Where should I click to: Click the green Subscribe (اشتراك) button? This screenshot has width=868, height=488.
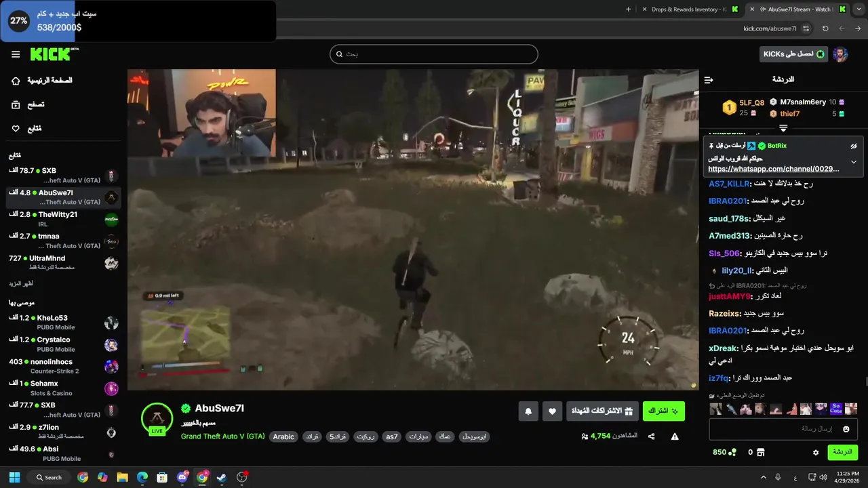pyautogui.click(x=663, y=411)
